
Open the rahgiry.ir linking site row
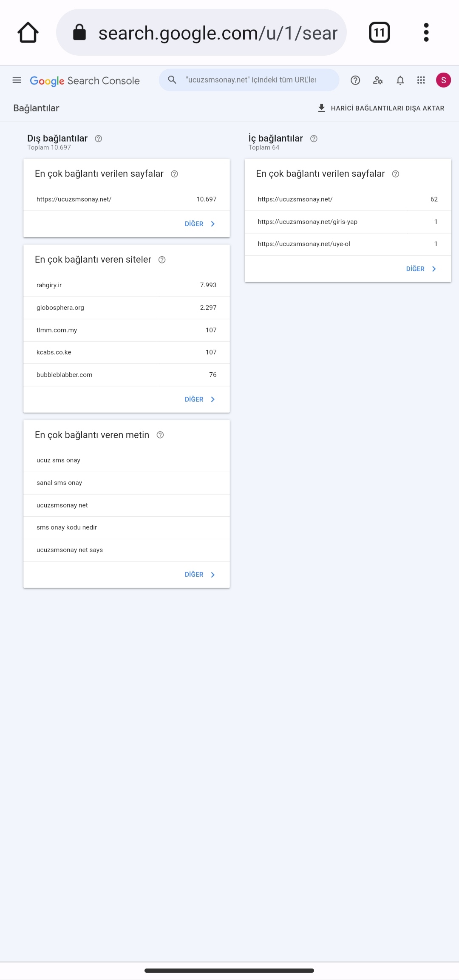pyautogui.click(x=127, y=285)
